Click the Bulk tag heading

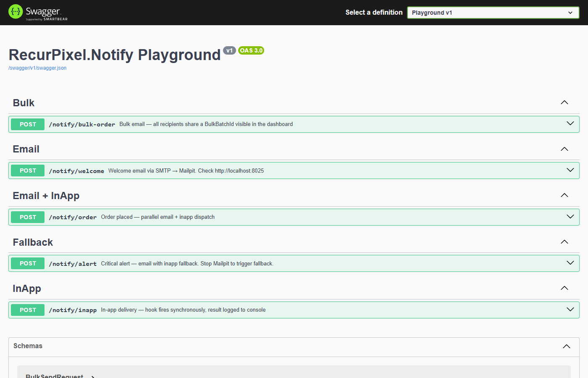click(24, 103)
